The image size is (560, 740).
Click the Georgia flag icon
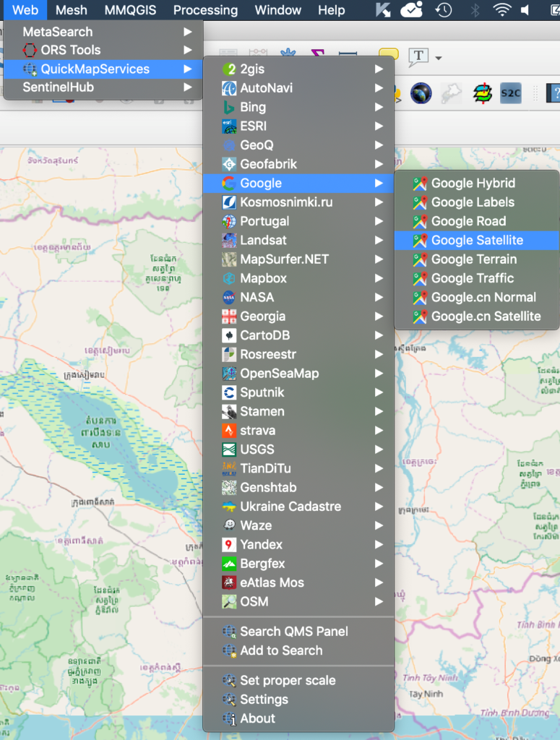tap(229, 317)
